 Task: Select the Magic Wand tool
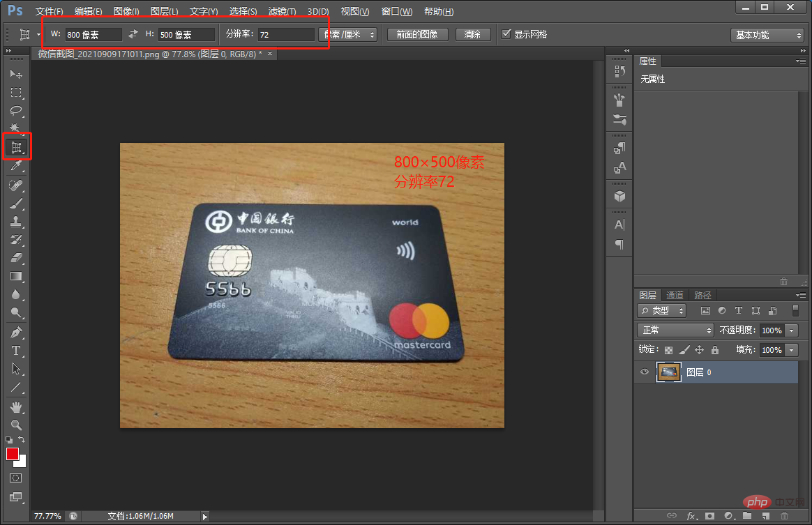click(16, 128)
